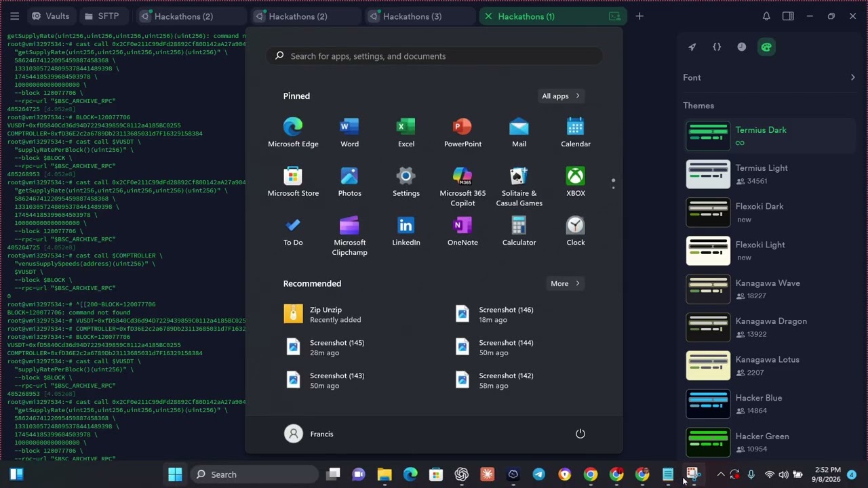Expand All apps in Start menu
The image size is (868, 488).
561,96
